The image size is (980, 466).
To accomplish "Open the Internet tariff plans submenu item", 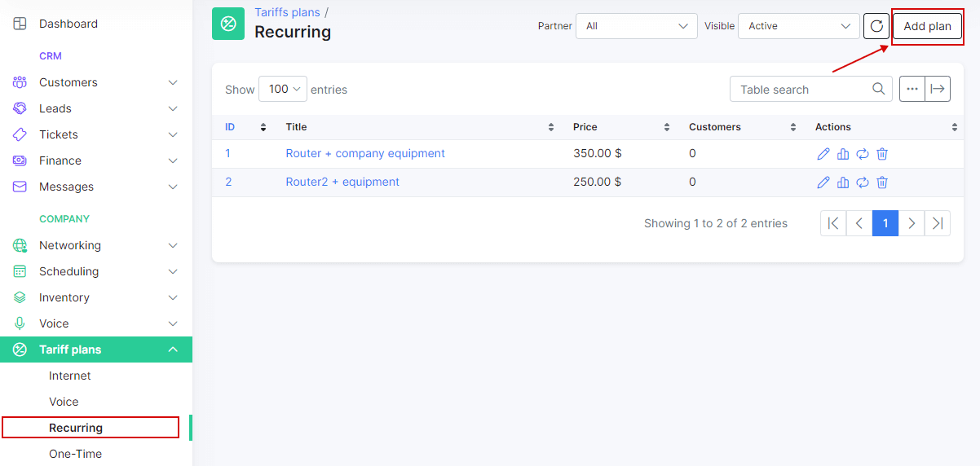I will tap(70, 376).
